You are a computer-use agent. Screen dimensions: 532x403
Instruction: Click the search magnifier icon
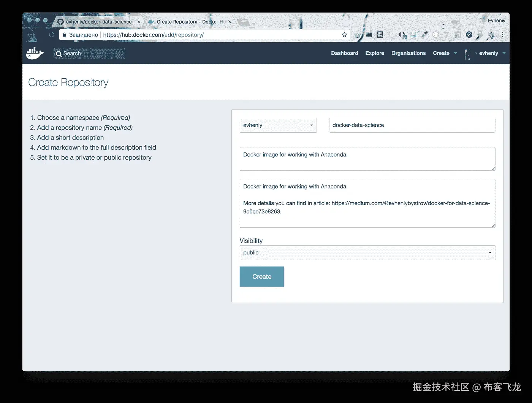pyautogui.click(x=59, y=54)
